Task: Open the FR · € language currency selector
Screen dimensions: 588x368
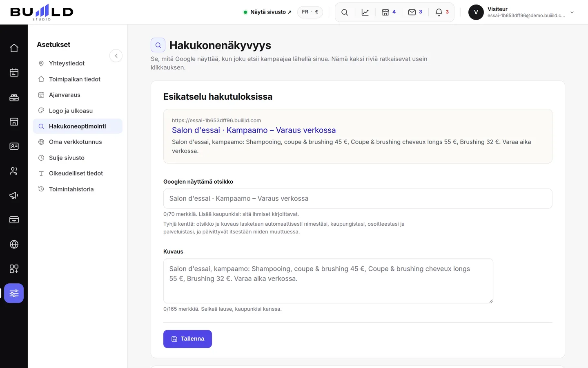Action: coord(310,12)
